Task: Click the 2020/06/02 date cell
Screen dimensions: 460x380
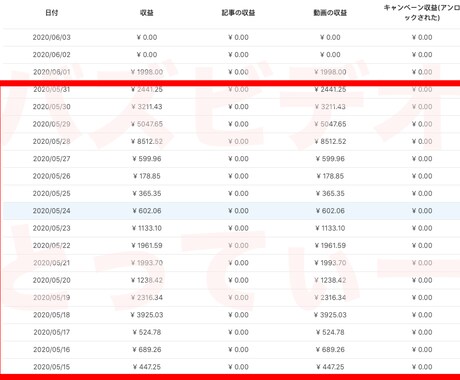Action: point(52,55)
